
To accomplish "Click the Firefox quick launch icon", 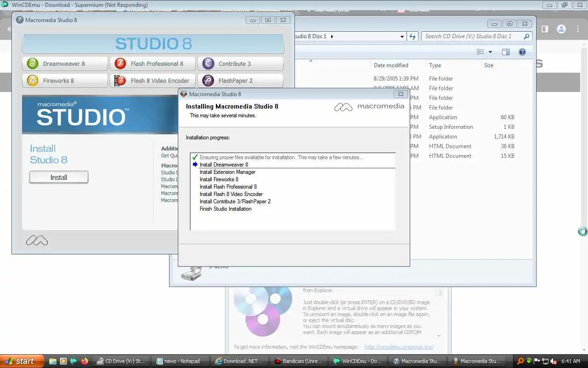I will click(x=85, y=362).
